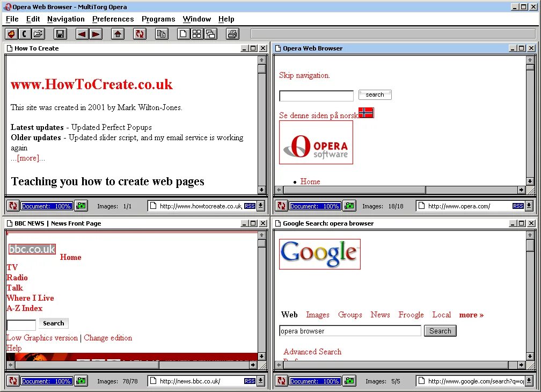
Task: Open the Navigation menu
Action: [66, 19]
